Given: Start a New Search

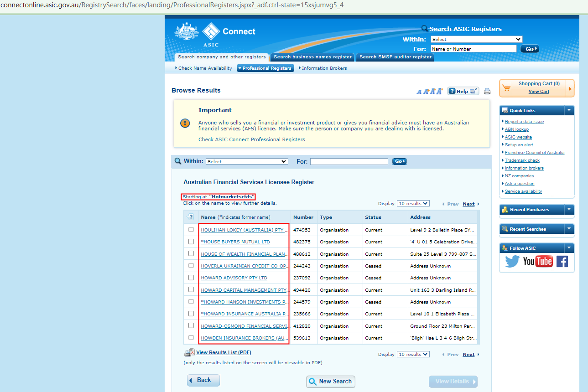Looking at the screenshot, I should 331,382.
